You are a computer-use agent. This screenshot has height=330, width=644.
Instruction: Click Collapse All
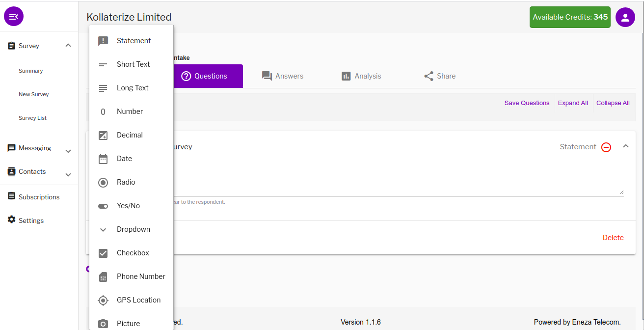(x=613, y=103)
